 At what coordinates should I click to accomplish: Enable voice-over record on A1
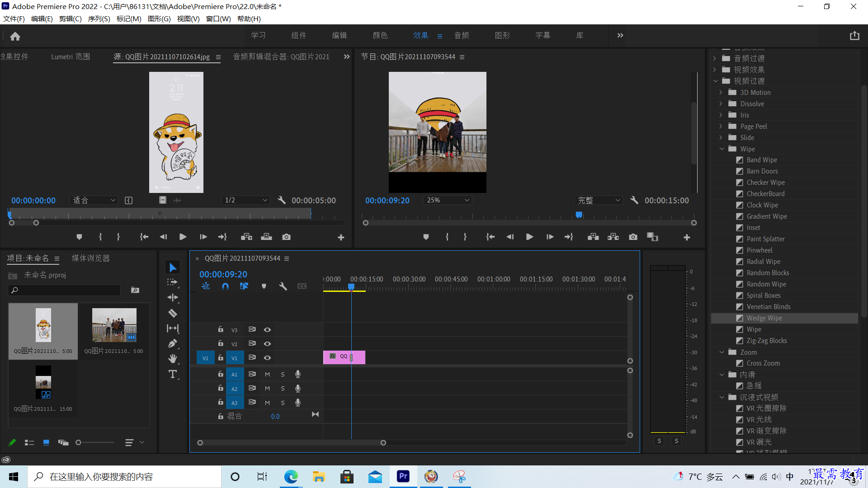point(298,374)
